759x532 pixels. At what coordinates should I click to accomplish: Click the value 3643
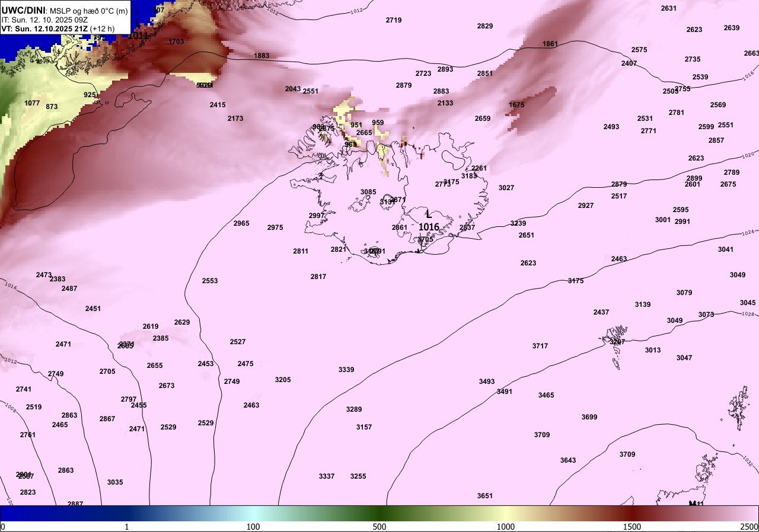(x=568, y=460)
